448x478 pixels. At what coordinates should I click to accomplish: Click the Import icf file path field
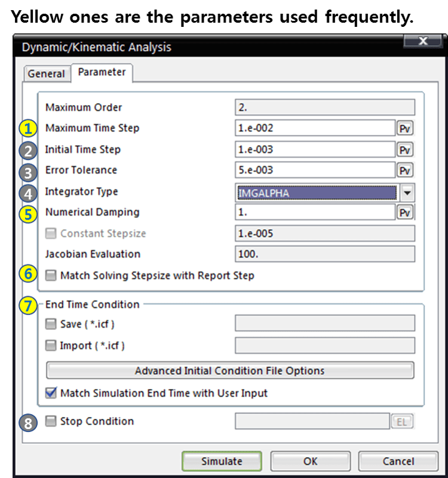[325, 346]
